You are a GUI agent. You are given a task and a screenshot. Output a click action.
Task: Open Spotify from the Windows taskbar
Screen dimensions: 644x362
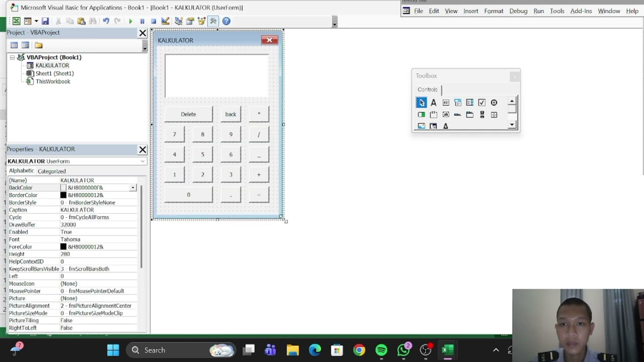click(x=381, y=350)
